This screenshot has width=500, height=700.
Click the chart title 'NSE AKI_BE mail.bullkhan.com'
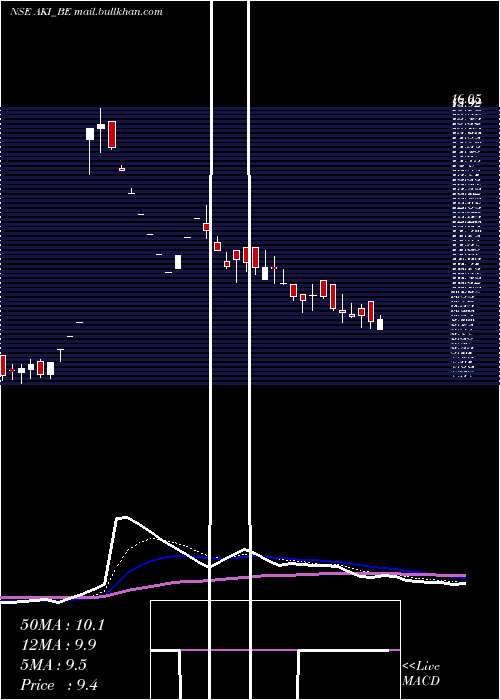[x=86, y=12]
